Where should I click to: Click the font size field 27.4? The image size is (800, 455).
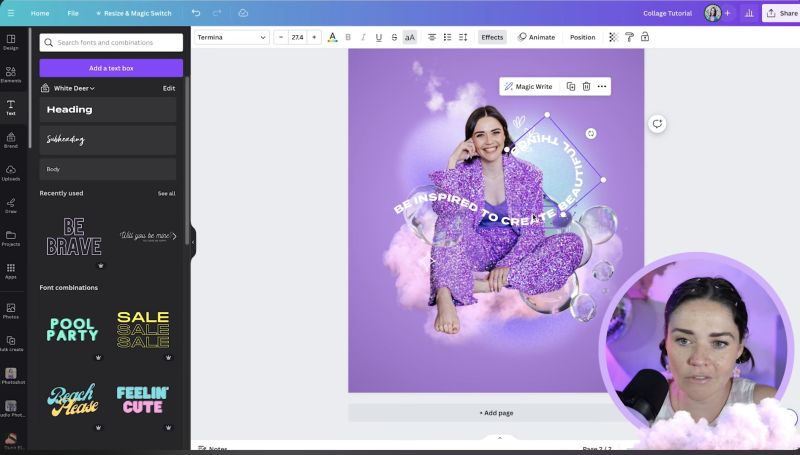point(297,37)
